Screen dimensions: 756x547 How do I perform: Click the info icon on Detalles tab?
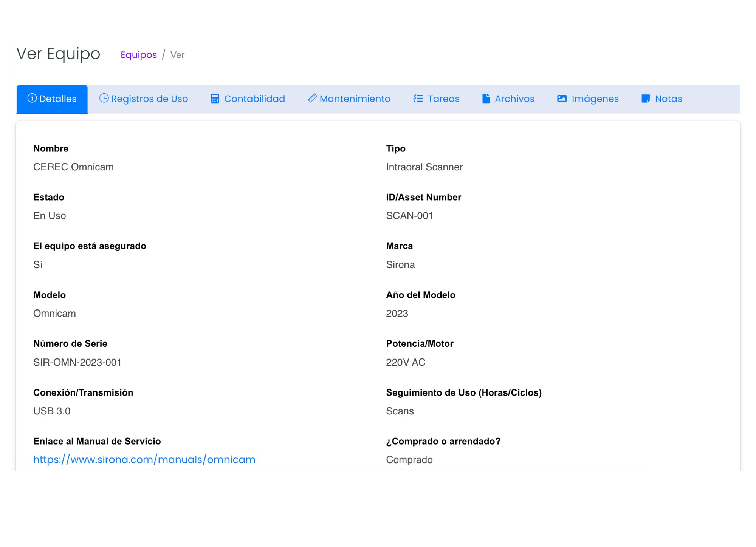32,98
